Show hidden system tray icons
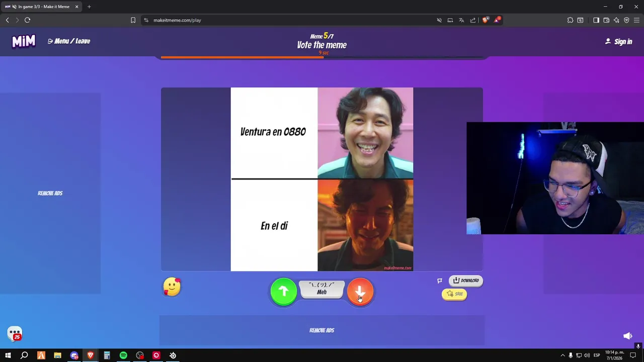Viewport: 644px width, 362px height. (562, 355)
